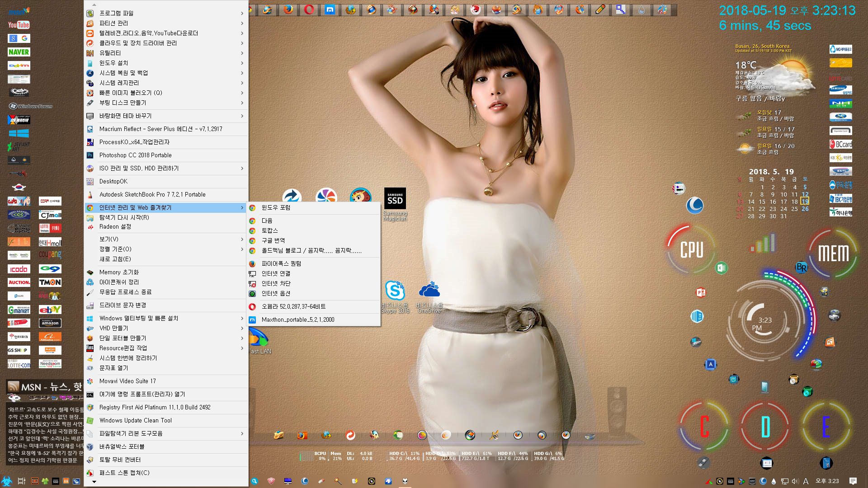Click the Windows Start button on taskbar

(6, 481)
